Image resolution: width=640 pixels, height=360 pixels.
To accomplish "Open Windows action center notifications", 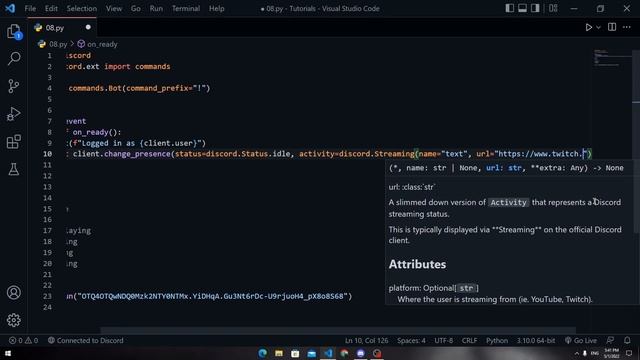I will pyautogui.click(x=629, y=353).
